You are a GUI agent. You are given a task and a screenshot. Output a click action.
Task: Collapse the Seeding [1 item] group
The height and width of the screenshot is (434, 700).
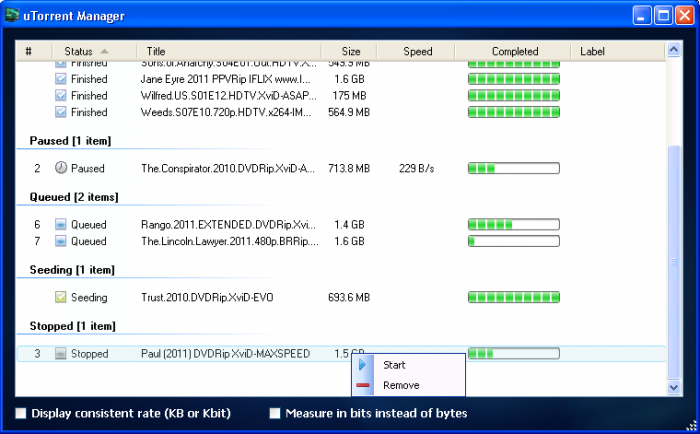(x=72, y=270)
